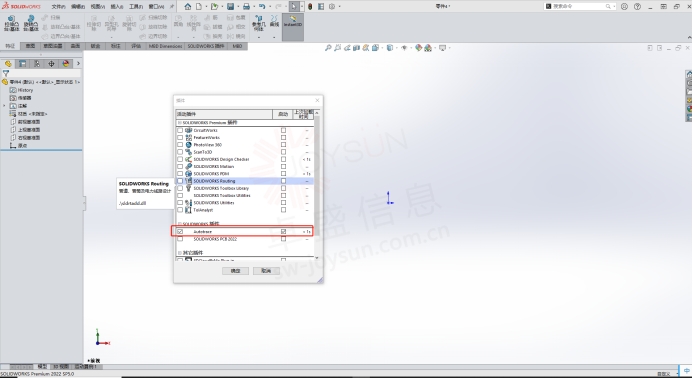The width and height of the screenshot is (693, 378).
Task: Open the 工具 (Tools) menu
Action: 136,7
